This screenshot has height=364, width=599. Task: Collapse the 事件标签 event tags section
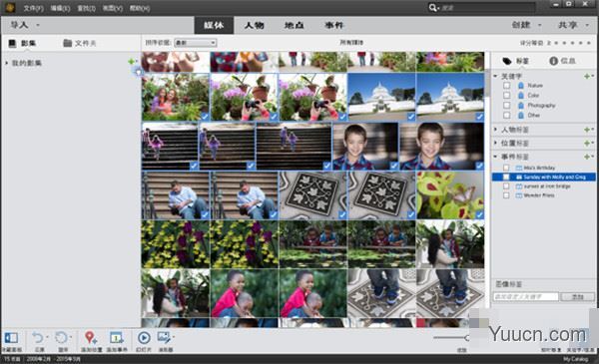(x=495, y=157)
